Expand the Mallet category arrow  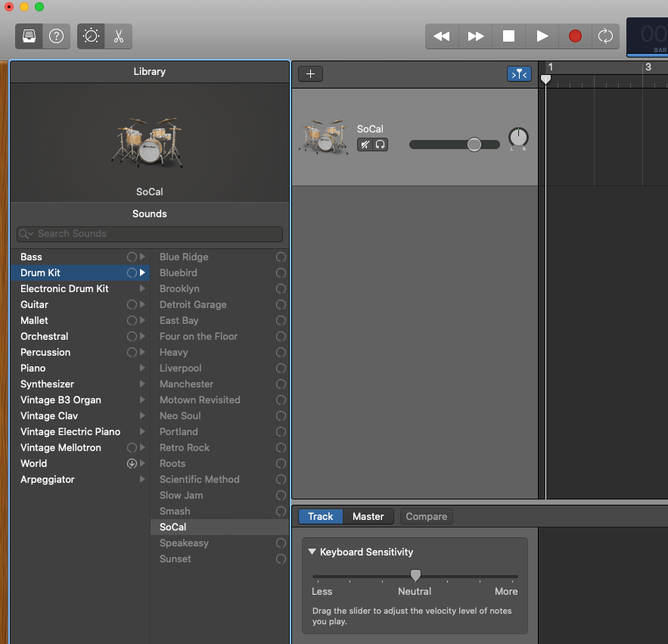142,320
